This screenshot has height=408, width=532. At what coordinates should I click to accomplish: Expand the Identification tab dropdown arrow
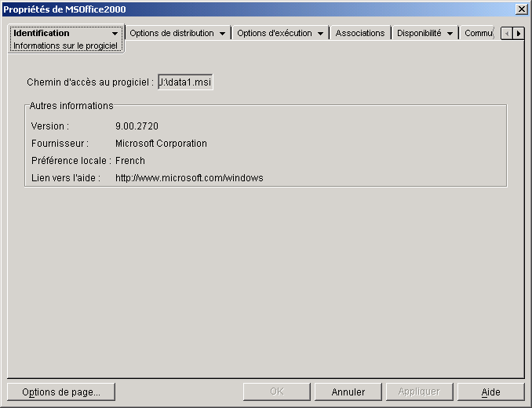point(115,34)
